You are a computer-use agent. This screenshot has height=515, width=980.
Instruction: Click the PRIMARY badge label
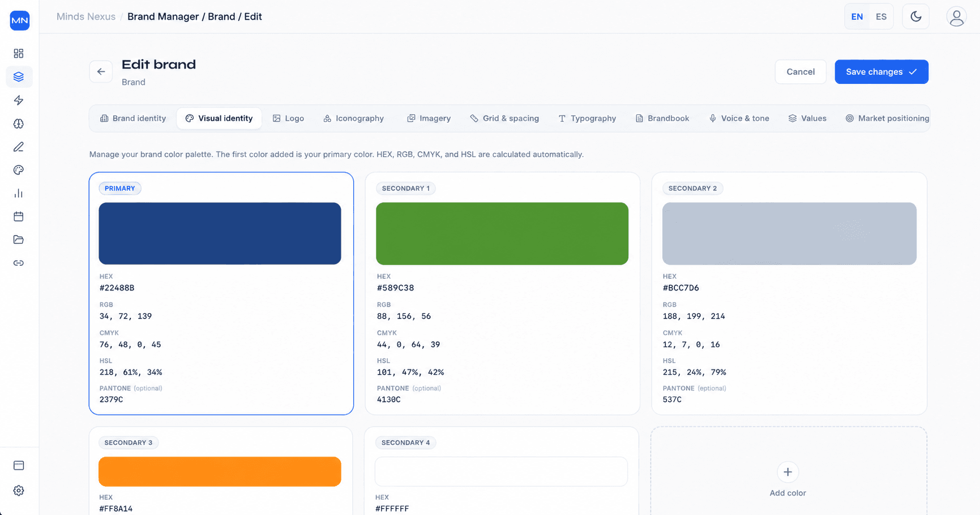[120, 188]
